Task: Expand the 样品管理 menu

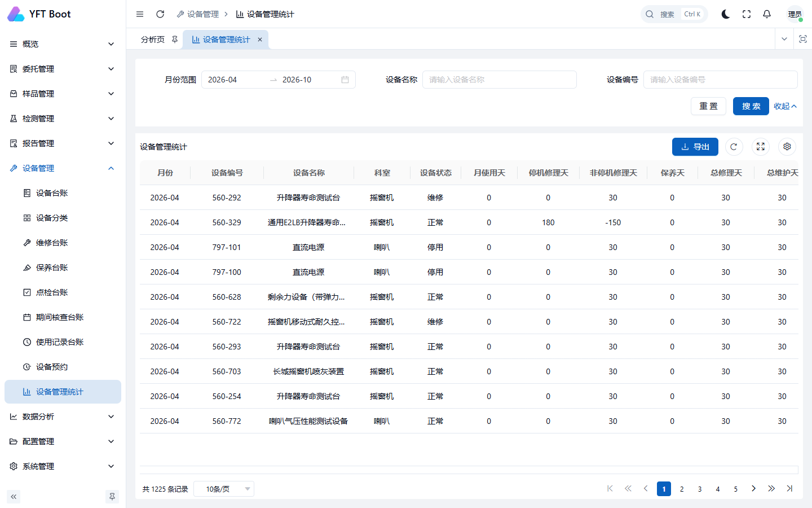Action: coord(63,94)
